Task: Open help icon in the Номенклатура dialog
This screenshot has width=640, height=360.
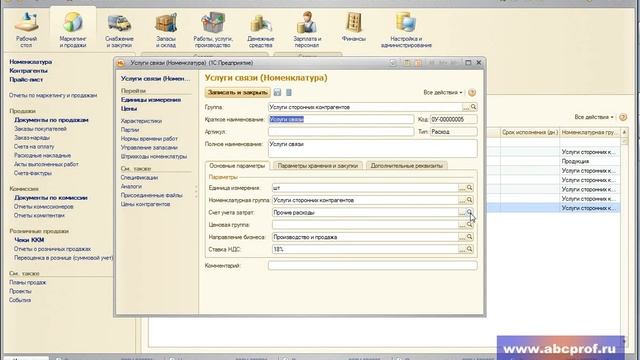Action: [x=472, y=93]
